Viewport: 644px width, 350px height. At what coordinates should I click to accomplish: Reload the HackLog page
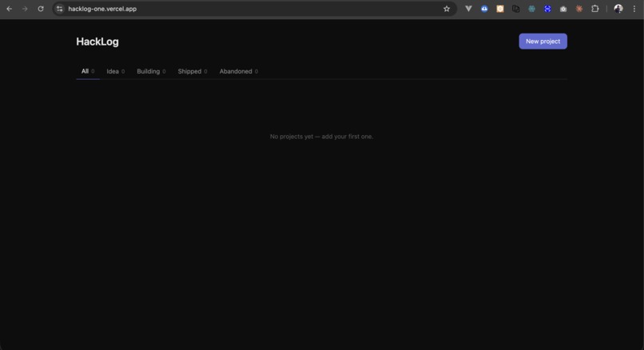coord(41,9)
